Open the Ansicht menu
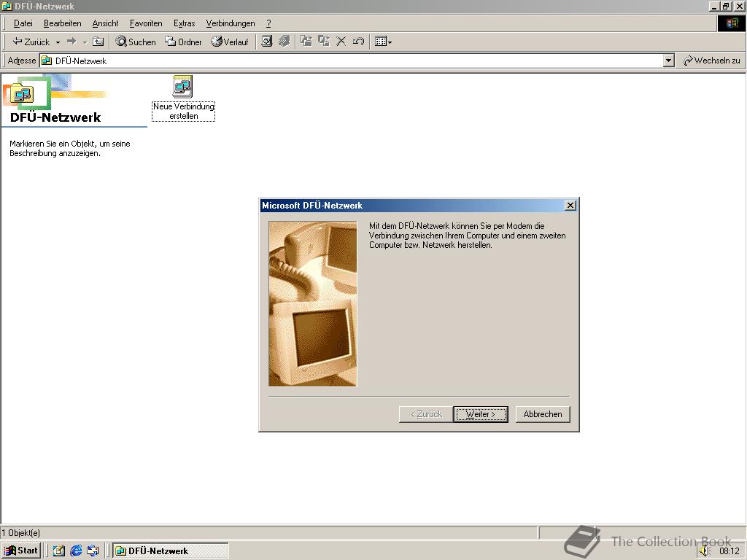 [105, 23]
